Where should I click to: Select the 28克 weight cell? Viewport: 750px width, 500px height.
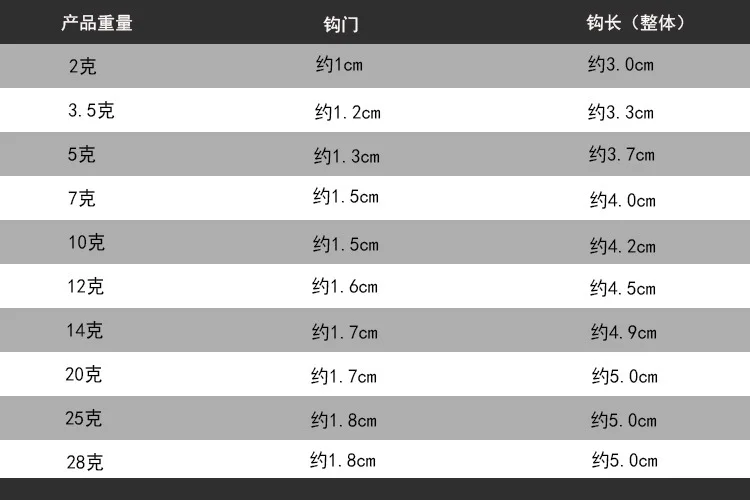(85, 463)
